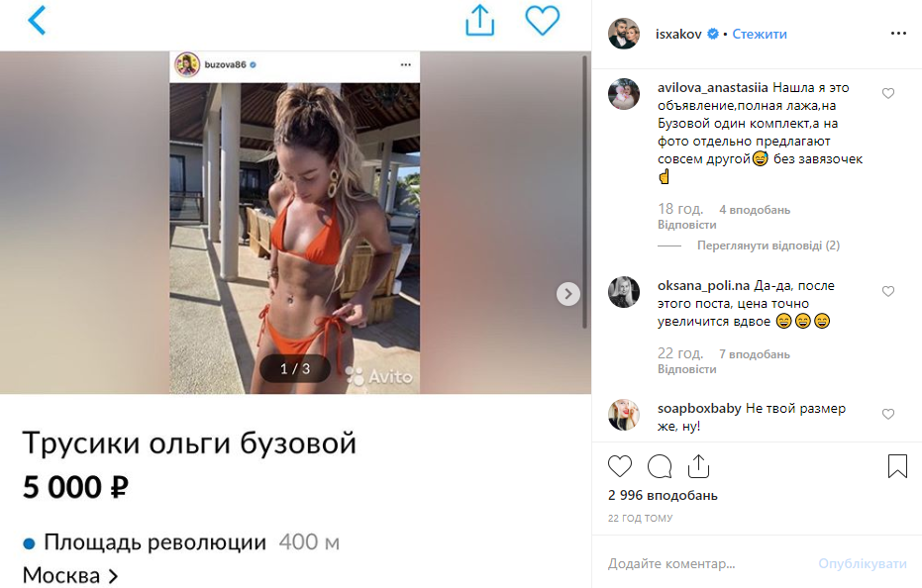Like oksana_poli.na's comment
Screen dimensions: 922x588
coord(888,292)
